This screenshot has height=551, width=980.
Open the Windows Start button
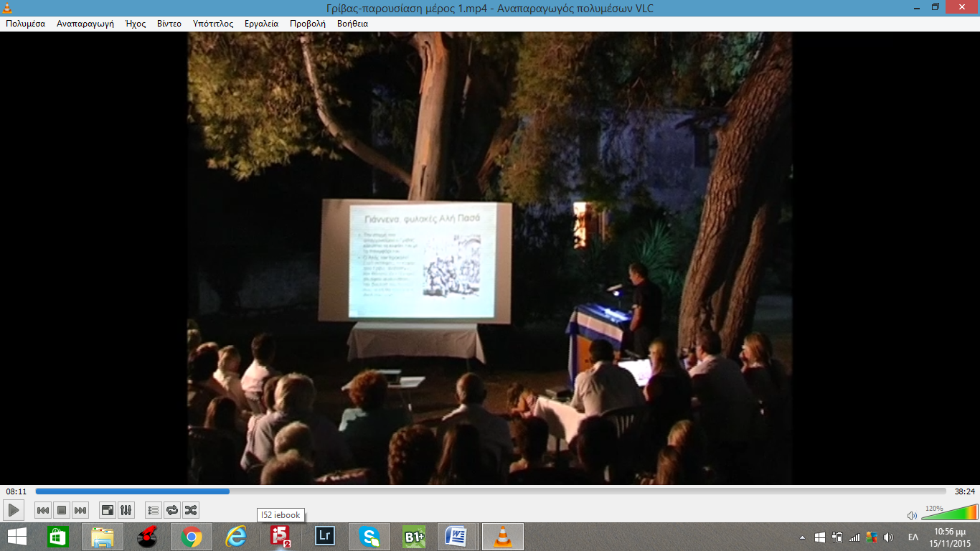coord(17,537)
